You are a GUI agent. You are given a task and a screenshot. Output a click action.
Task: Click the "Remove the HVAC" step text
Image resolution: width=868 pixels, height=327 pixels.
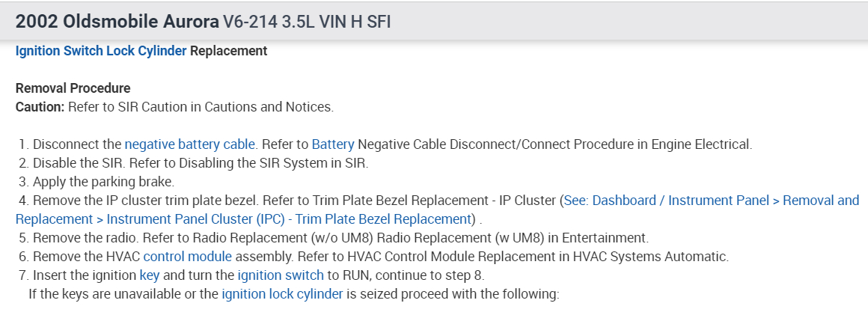click(x=77, y=257)
